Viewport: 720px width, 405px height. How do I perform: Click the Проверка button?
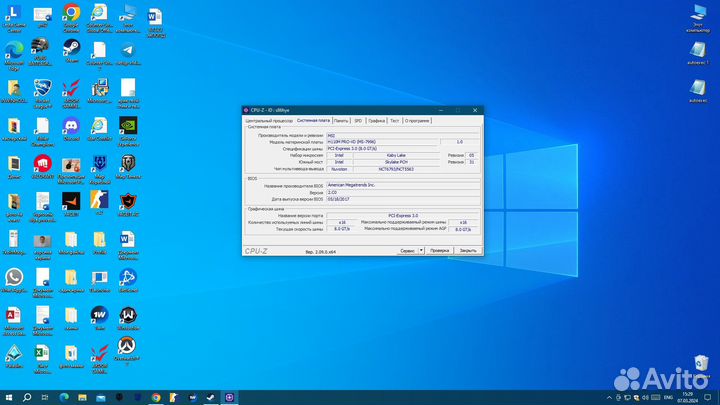tap(439, 251)
